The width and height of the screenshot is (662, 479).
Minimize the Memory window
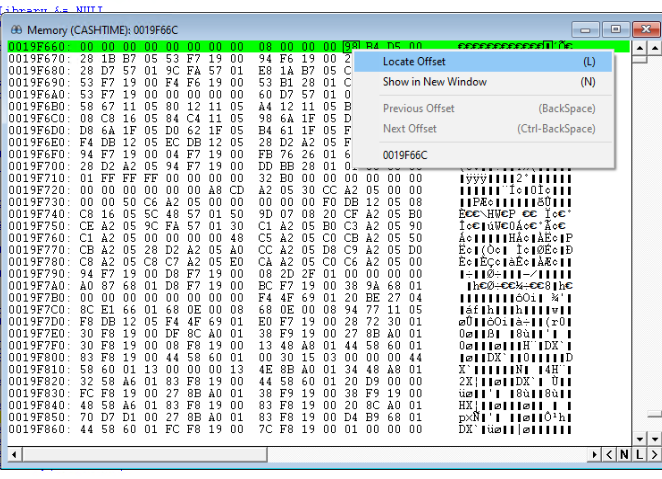point(590,30)
